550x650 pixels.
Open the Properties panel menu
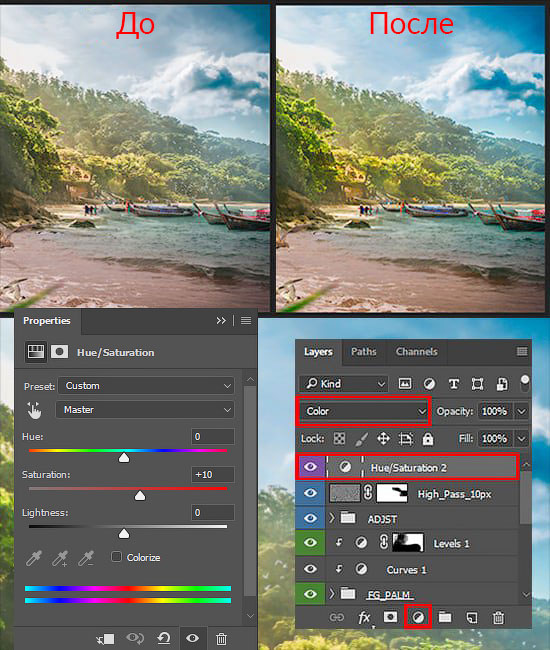click(x=246, y=320)
